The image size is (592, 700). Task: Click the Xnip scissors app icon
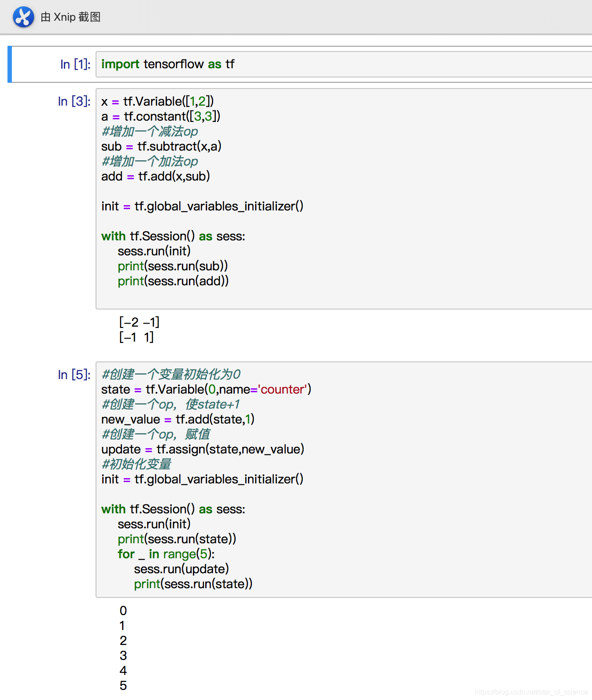click(x=23, y=17)
